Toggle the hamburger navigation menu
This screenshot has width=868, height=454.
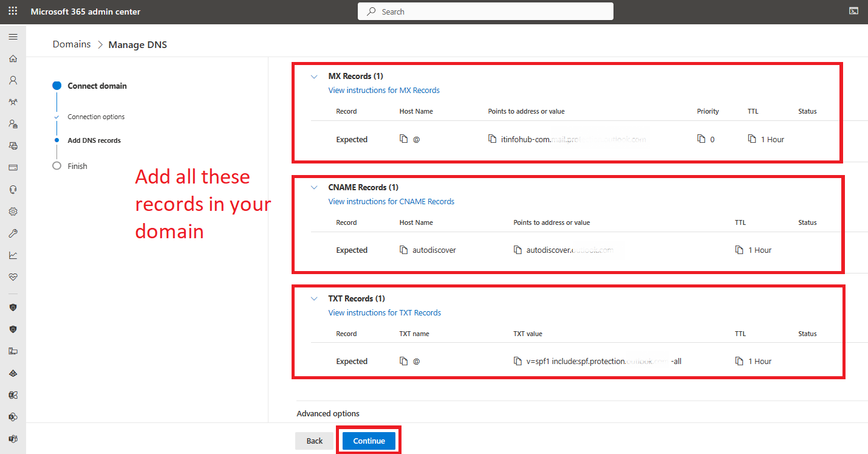(x=13, y=37)
